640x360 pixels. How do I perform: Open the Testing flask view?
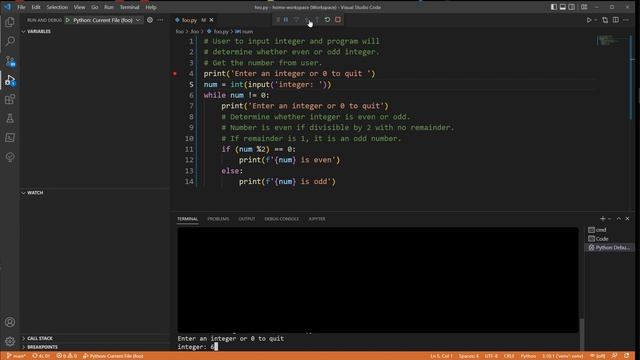10,118
